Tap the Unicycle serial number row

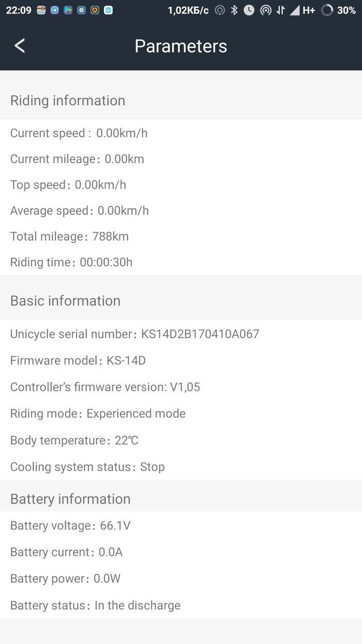(x=134, y=334)
